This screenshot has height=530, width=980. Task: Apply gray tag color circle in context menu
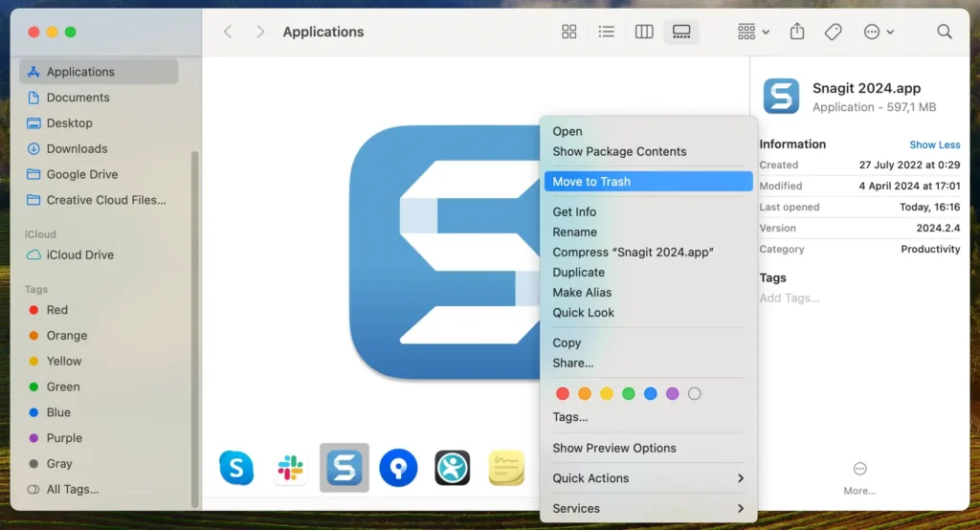click(695, 394)
